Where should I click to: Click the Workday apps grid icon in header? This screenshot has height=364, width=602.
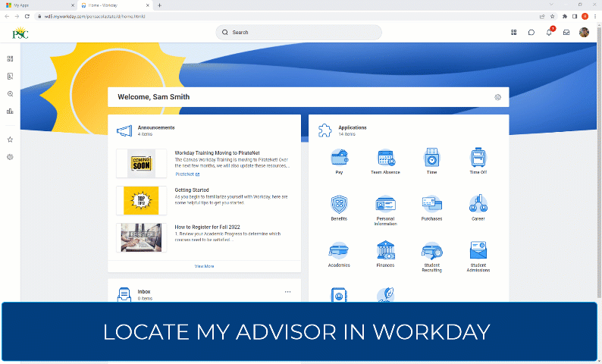tap(514, 33)
